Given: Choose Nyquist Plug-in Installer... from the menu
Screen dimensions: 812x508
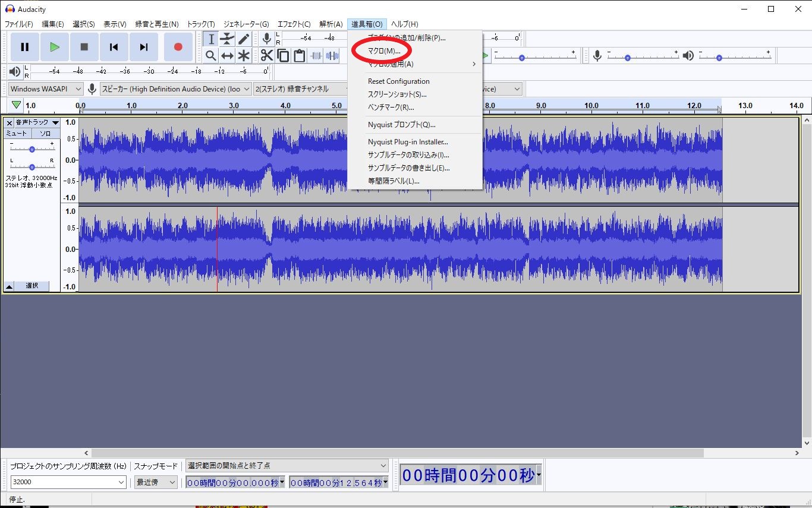Looking at the screenshot, I should 415,142.
